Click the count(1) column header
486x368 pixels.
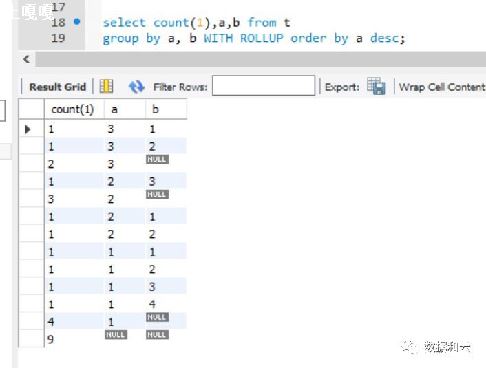coord(73,109)
